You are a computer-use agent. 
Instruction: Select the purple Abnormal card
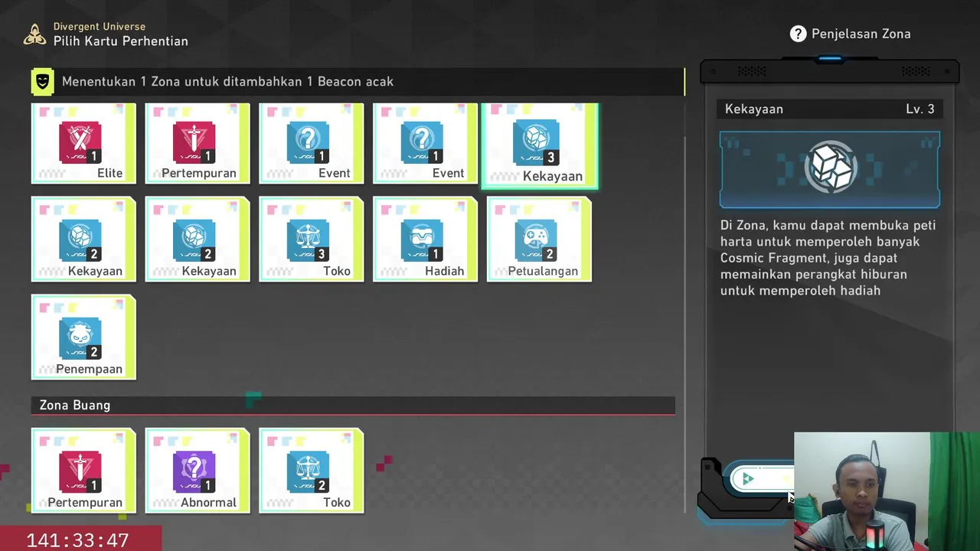[x=198, y=471]
